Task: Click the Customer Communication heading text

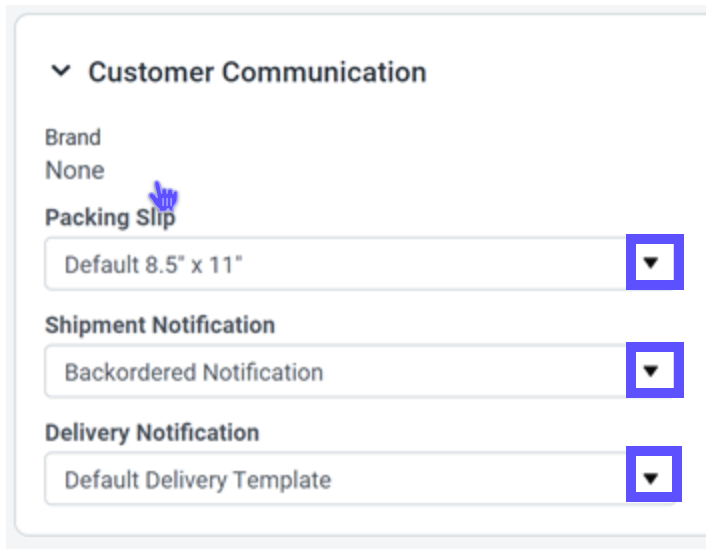Action: point(257,72)
